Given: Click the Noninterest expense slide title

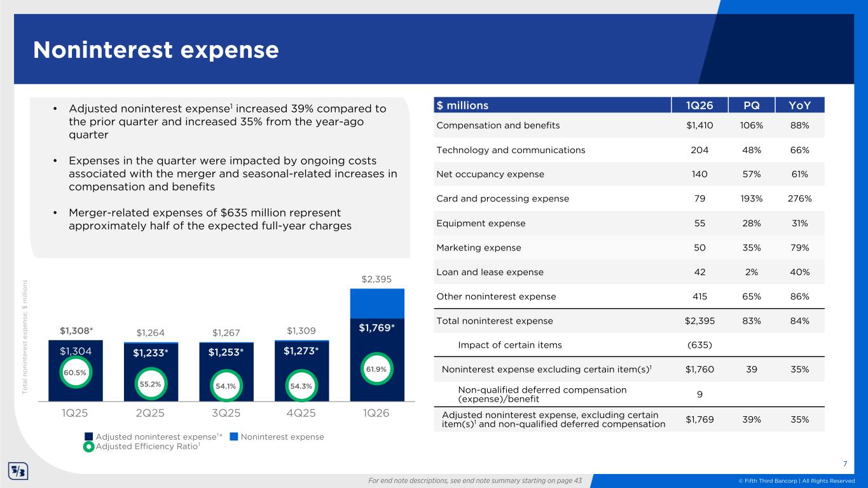Looking at the screenshot, I should [156, 50].
